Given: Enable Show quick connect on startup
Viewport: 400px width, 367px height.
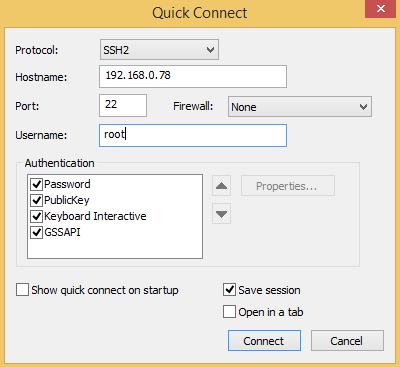Looking at the screenshot, I should (x=22, y=290).
